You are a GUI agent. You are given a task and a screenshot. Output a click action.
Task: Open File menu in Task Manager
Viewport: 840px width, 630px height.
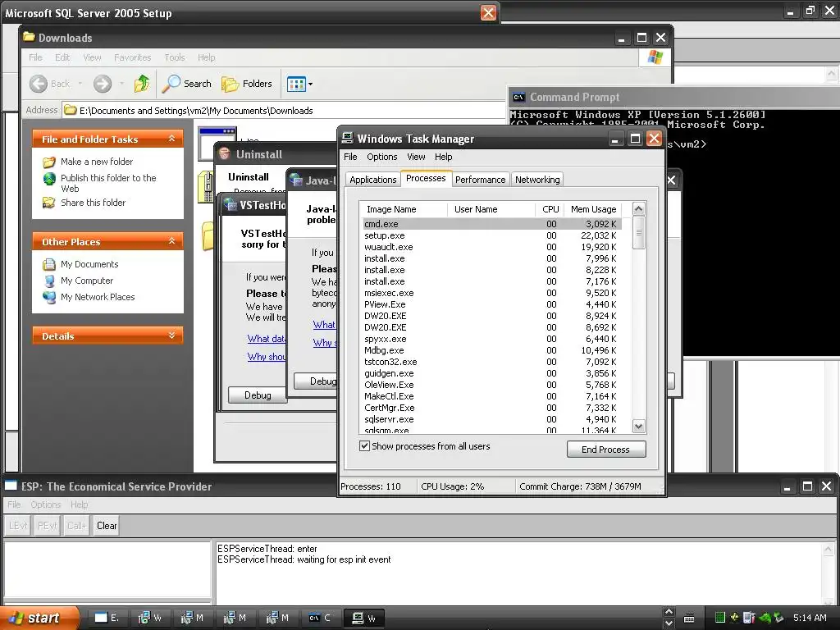[350, 157]
